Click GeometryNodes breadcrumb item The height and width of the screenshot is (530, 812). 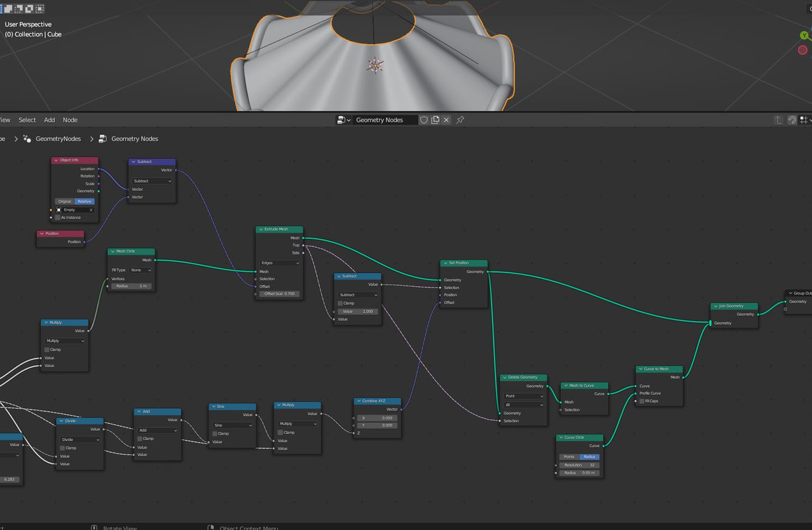point(58,138)
